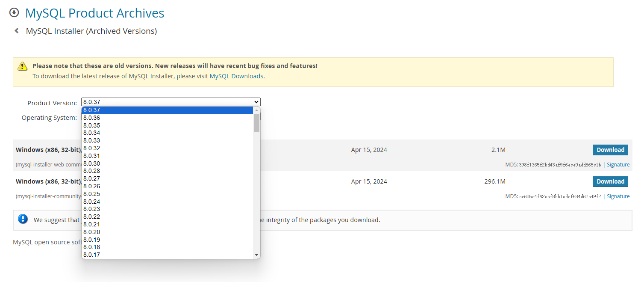Pick version 8.0.19 option

pyautogui.click(x=167, y=240)
